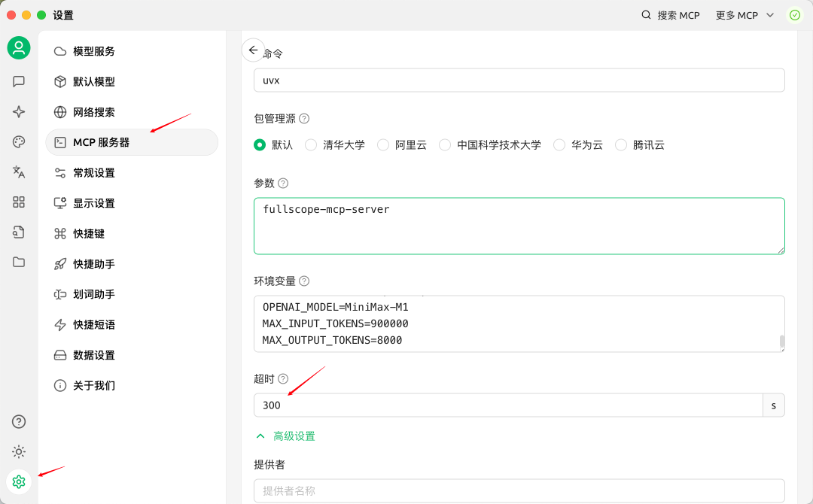
Task: Open 搜索 MCP search
Action: 670,14
